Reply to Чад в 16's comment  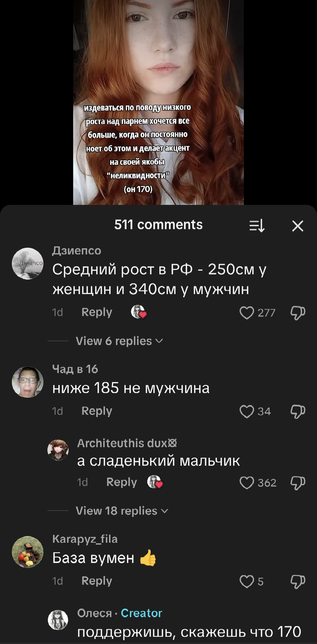tap(97, 411)
